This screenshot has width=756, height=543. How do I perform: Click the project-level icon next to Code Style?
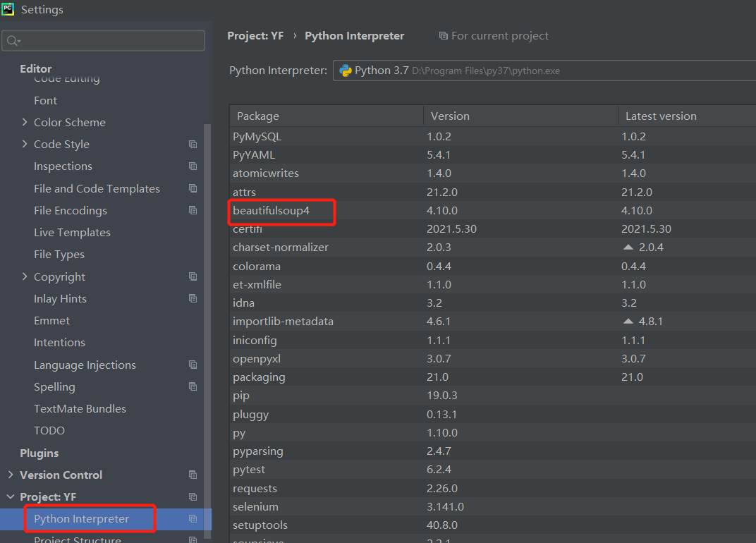193,144
